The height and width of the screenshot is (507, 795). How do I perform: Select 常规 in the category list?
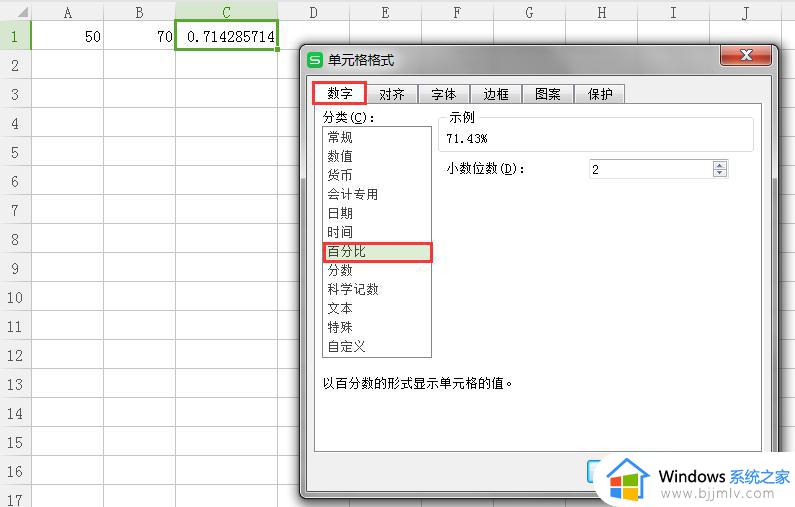377,137
